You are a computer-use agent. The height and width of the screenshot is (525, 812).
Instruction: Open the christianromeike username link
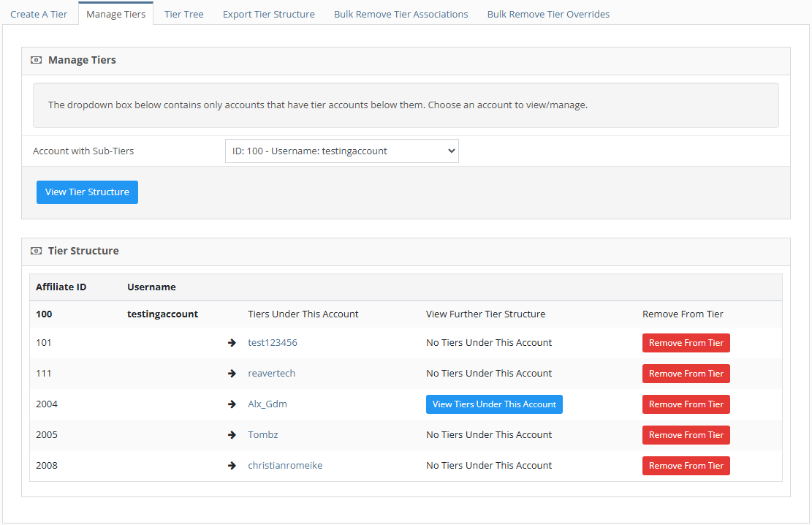point(285,465)
